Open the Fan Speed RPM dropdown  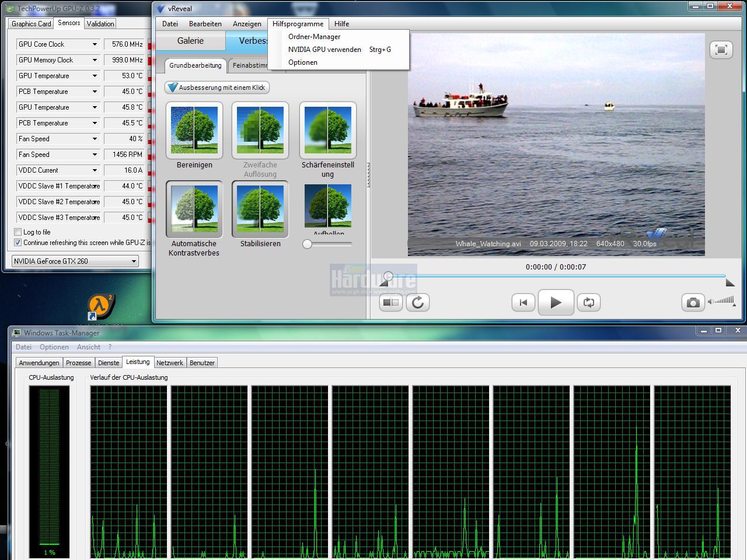coord(95,155)
